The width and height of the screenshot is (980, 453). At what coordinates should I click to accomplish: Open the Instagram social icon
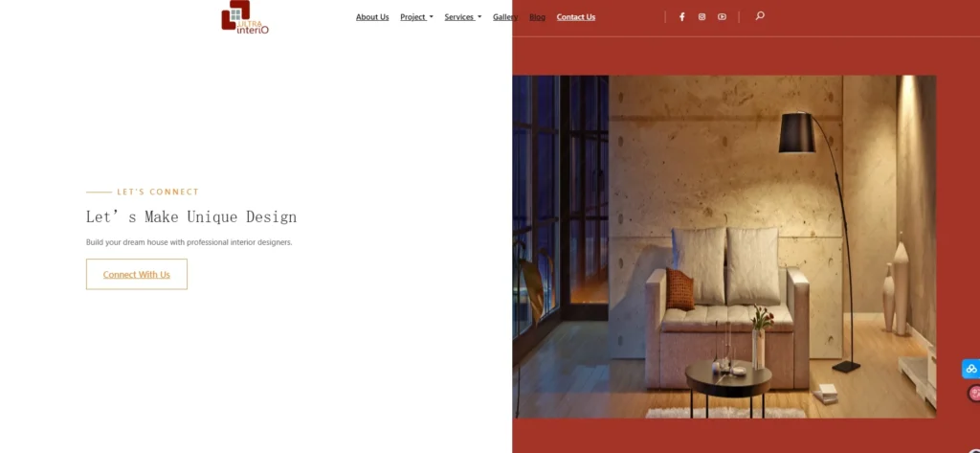pyautogui.click(x=702, y=17)
